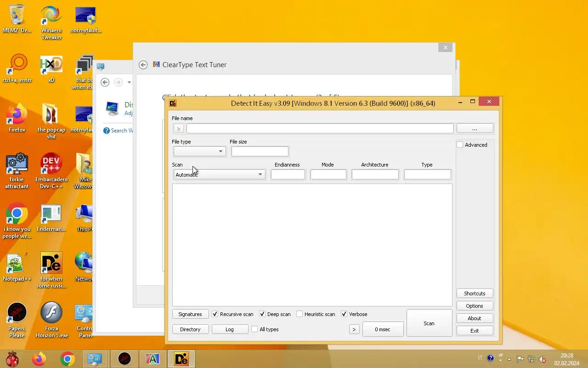Switch to Detect It Easy taskbar button

[x=181, y=359]
